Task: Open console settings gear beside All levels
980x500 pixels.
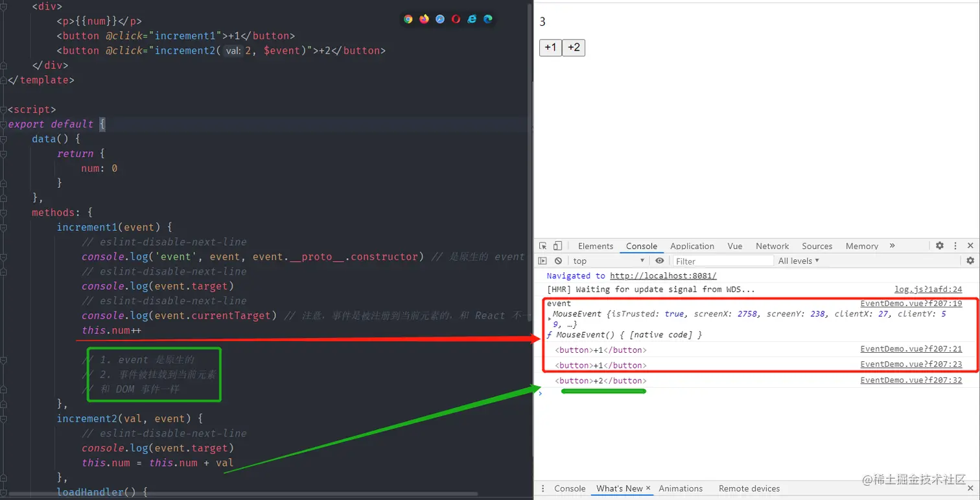Action: pyautogui.click(x=970, y=261)
